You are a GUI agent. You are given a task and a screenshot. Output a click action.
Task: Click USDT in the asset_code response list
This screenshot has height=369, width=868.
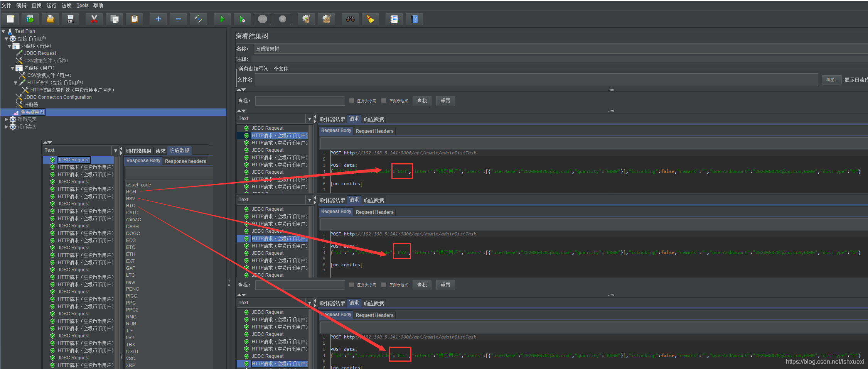pyautogui.click(x=132, y=352)
